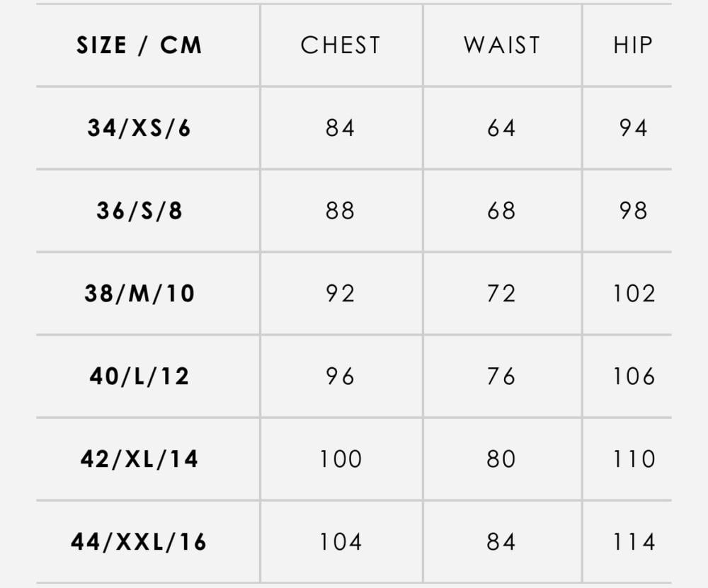Select hip value 94 for size XS
Image resolution: width=708 pixels, height=588 pixels.
(634, 127)
